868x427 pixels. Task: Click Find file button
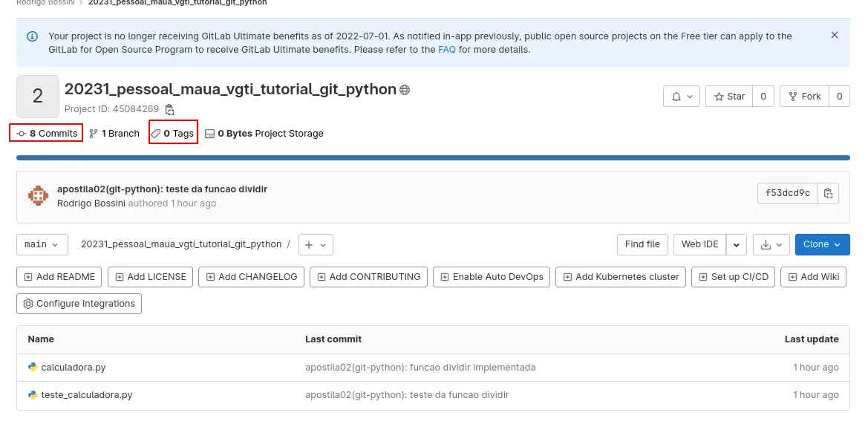pos(642,244)
